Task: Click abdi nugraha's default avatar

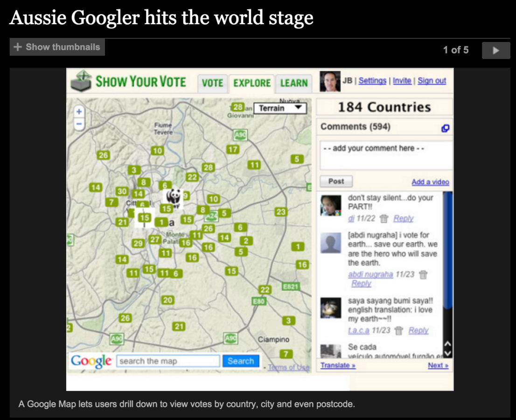Action: click(331, 243)
